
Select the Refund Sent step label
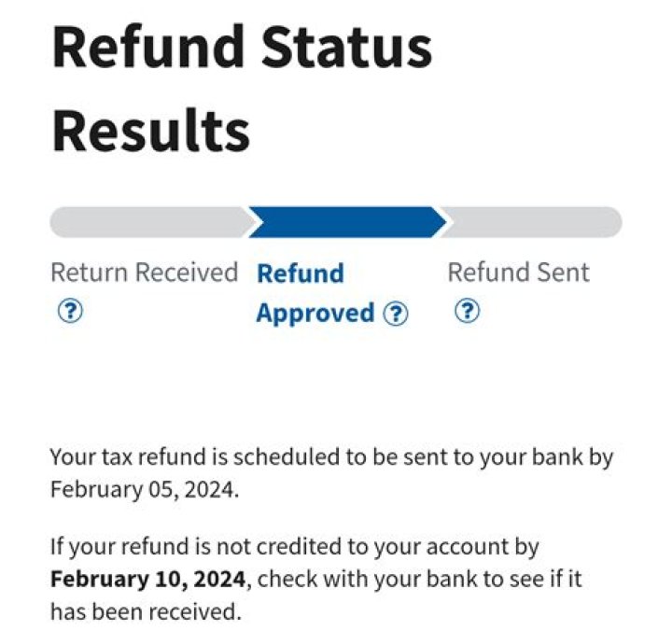click(518, 273)
